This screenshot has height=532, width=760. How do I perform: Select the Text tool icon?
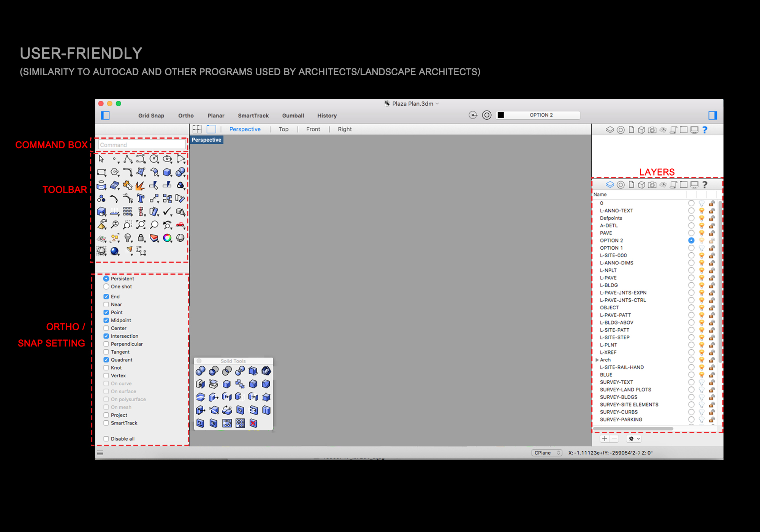point(141,198)
